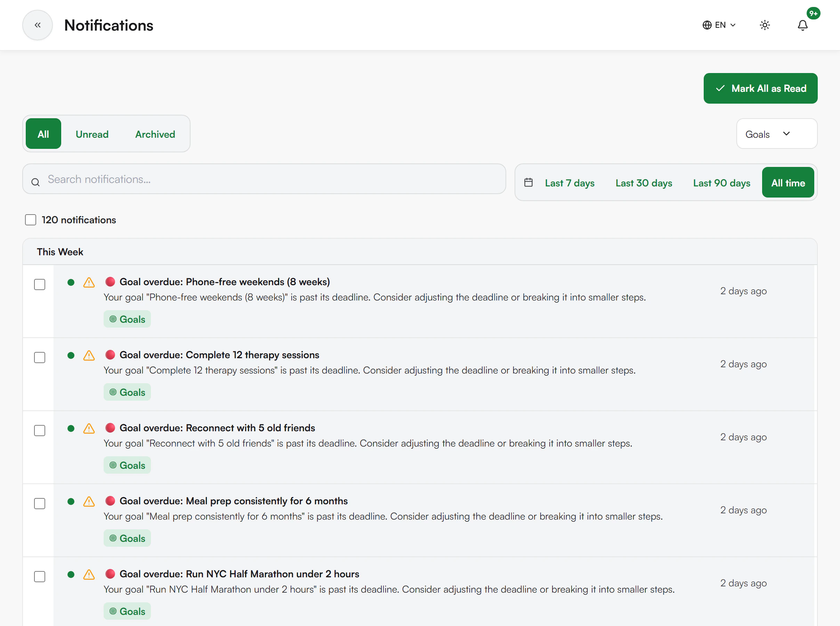Open the Goal overdue: Reconnect with 5 old friends title
This screenshot has height=626, width=840.
[217, 428]
